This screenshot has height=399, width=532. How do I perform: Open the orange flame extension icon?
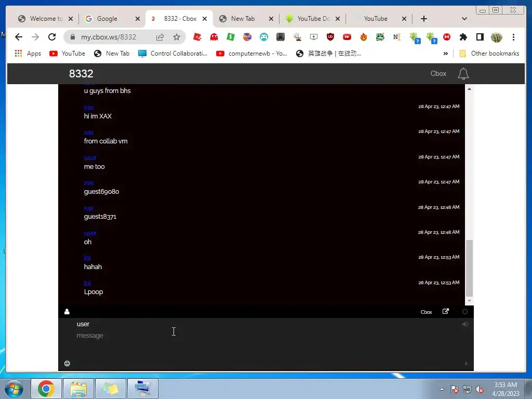tap(363, 37)
